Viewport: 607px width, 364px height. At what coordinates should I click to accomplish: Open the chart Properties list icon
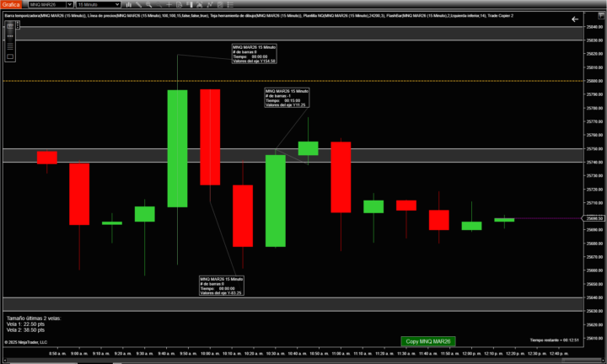230,5
